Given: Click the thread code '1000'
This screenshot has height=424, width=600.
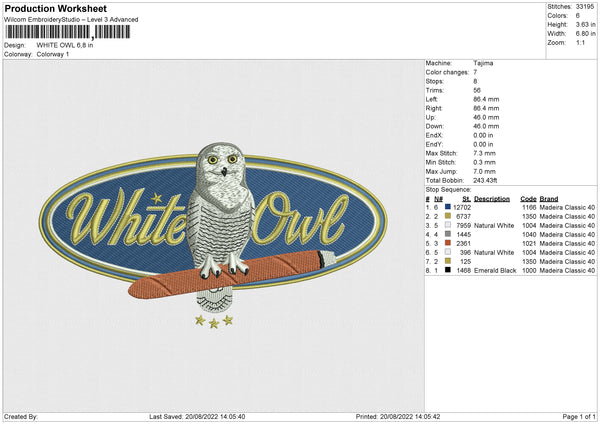Looking at the screenshot, I should pyautogui.click(x=529, y=271).
